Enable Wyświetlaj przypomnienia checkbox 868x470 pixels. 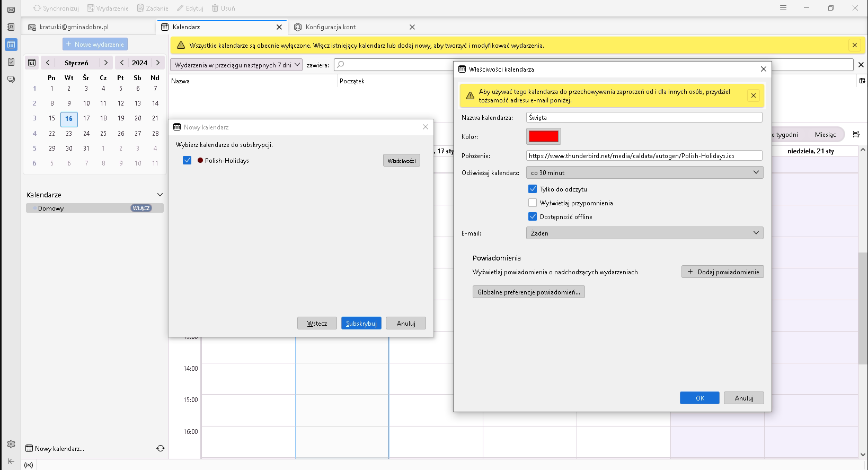pos(533,203)
